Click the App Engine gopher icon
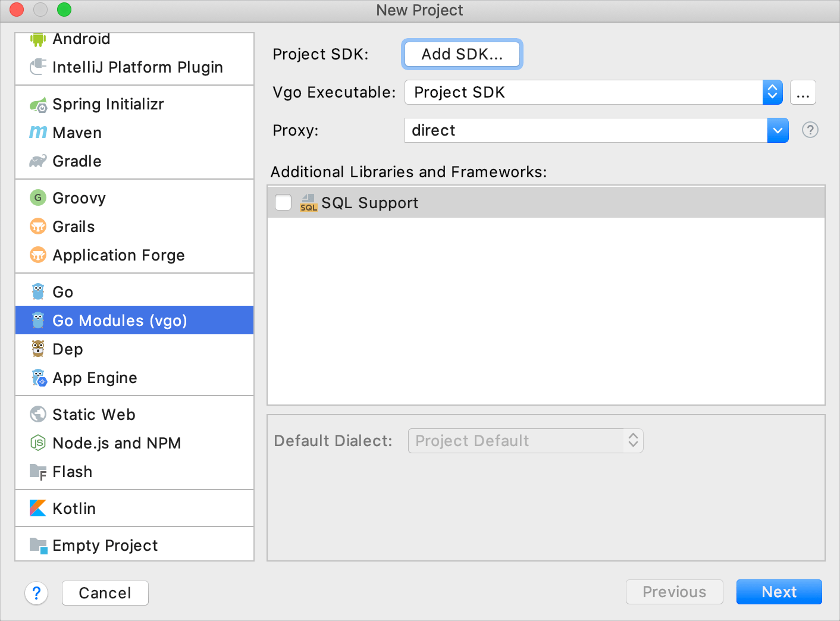The image size is (840, 621). click(39, 378)
